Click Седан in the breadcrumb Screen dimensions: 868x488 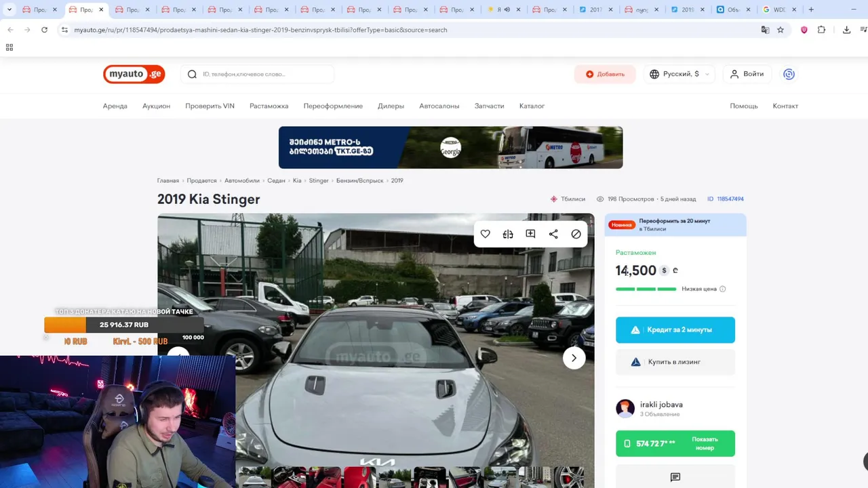click(x=276, y=181)
